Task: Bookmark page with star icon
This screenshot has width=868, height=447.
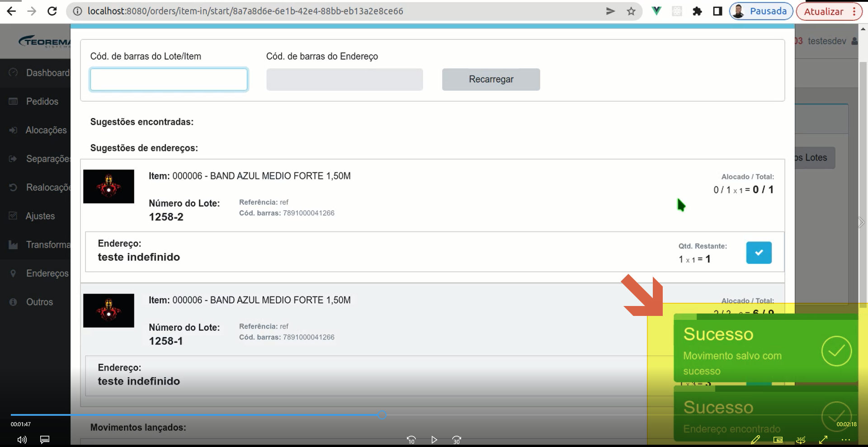Action: tap(631, 11)
